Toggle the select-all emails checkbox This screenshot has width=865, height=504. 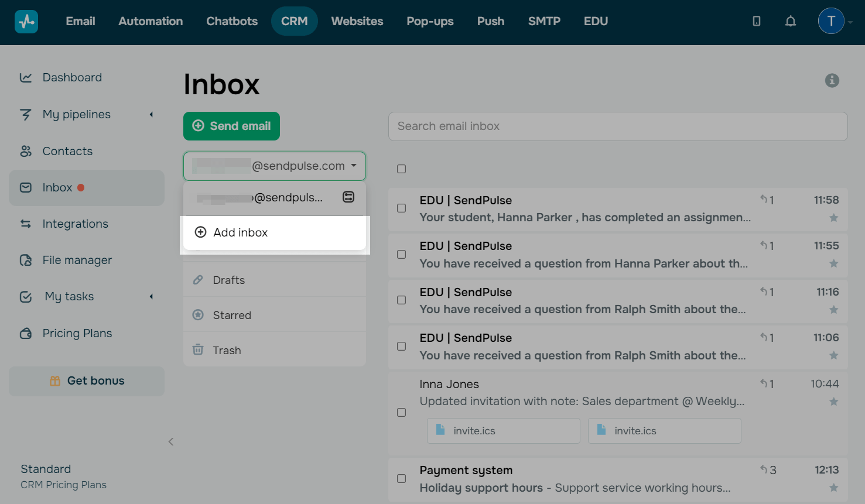[x=401, y=169]
